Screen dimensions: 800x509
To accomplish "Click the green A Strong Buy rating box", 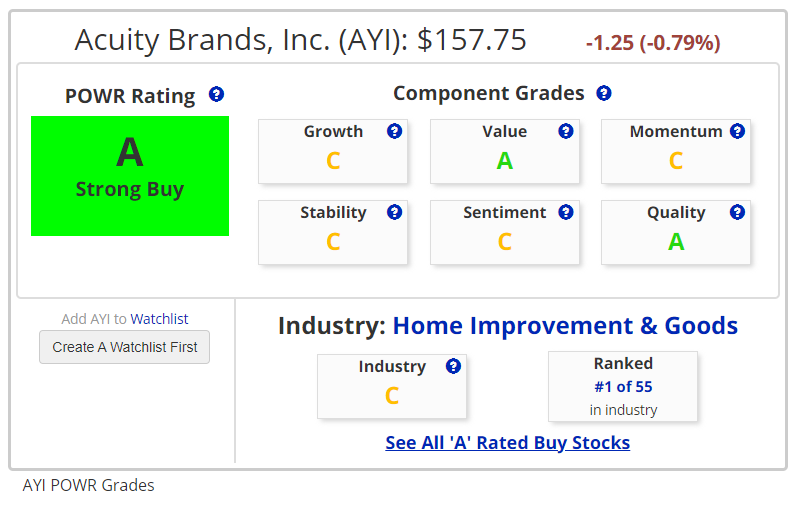I will tap(130, 176).
